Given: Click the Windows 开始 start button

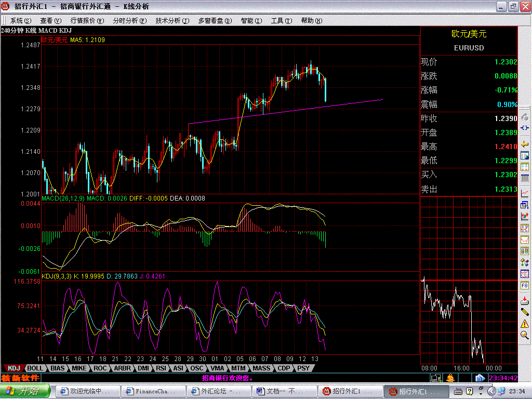Looking at the screenshot, I should (25, 391).
